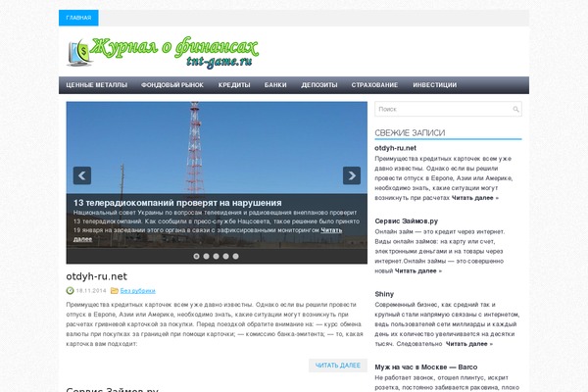Screen dimensions: 588x392
Task: Click the Свежие записи sidebar heading
Action: pyautogui.click(x=410, y=133)
